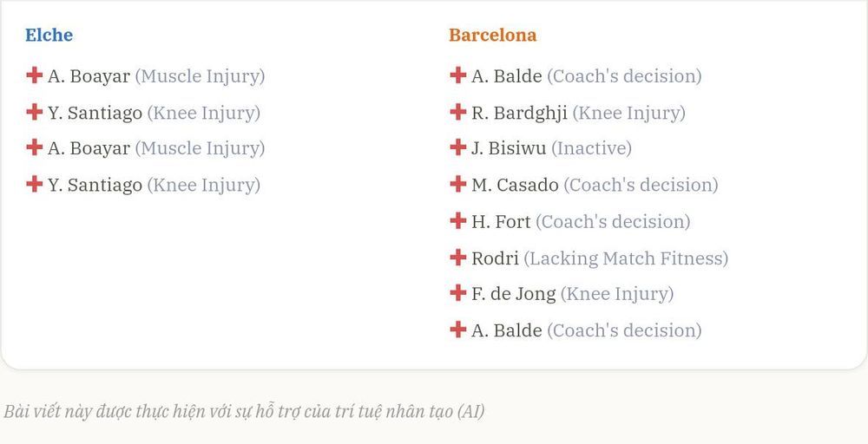Image resolution: width=868 pixels, height=444 pixels.
Task: Select the red cross icon next to Rodri
Action: click(457, 257)
